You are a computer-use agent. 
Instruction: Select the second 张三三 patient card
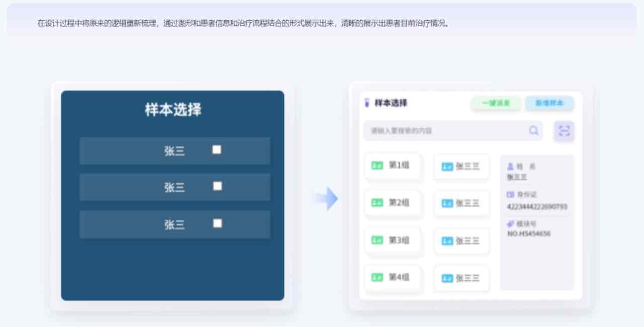[x=461, y=203]
